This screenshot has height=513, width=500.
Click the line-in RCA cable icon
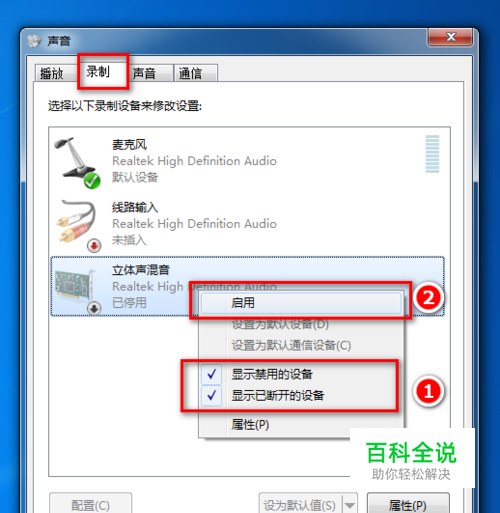[x=76, y=221]
